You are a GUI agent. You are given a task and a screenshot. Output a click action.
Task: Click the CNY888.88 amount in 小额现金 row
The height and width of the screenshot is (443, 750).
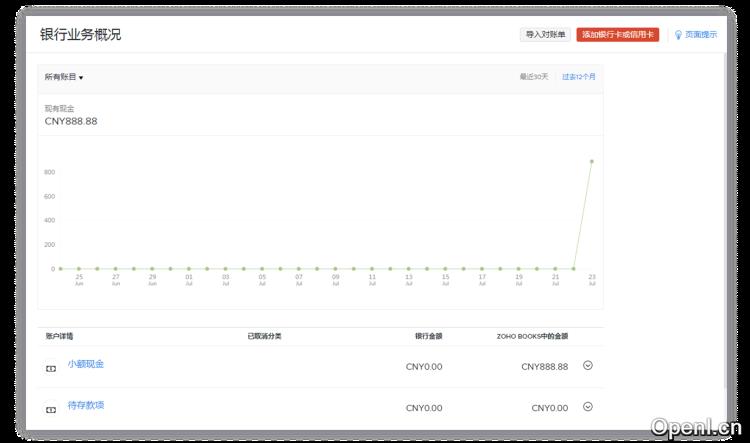[544, 367]
